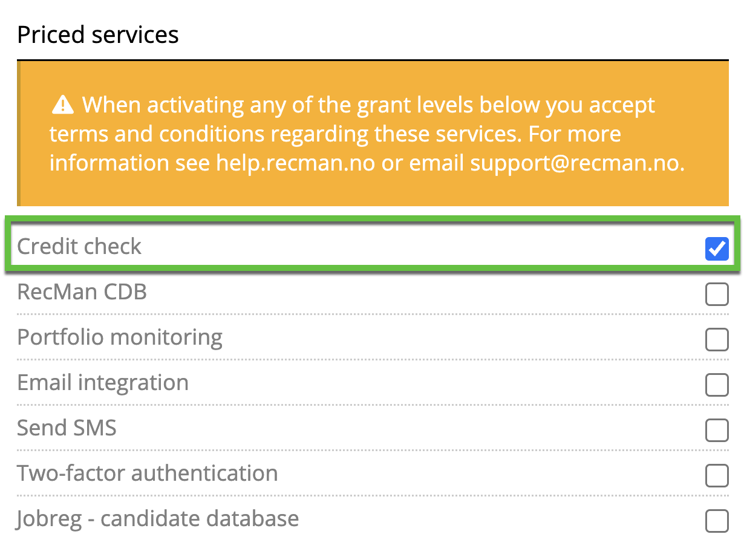Click the Email integration label

102,382
